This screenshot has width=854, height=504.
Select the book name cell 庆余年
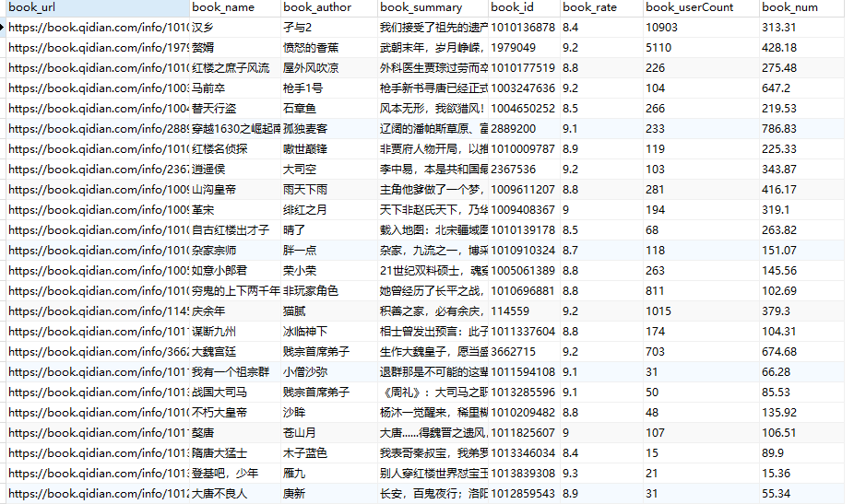(235, 311)
